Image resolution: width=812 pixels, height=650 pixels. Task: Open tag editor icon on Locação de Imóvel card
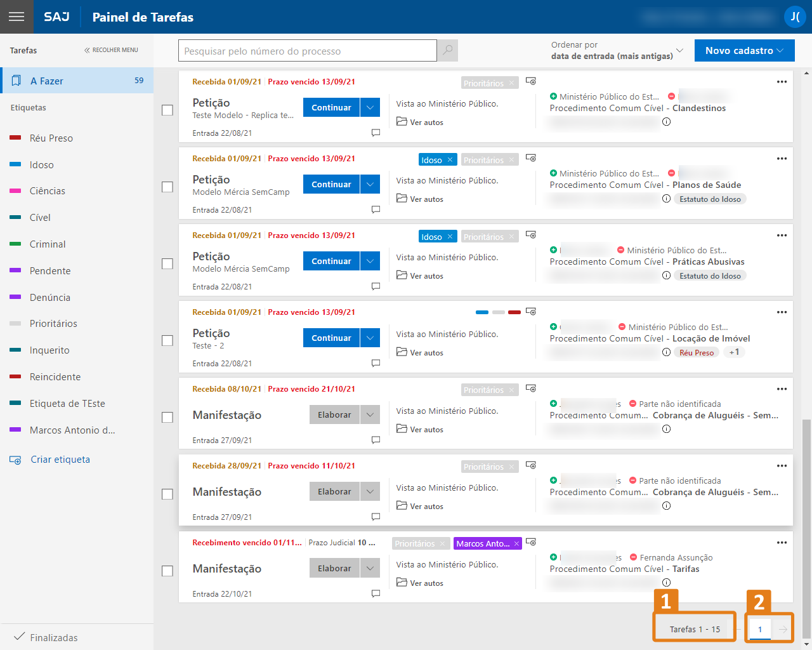531,312
